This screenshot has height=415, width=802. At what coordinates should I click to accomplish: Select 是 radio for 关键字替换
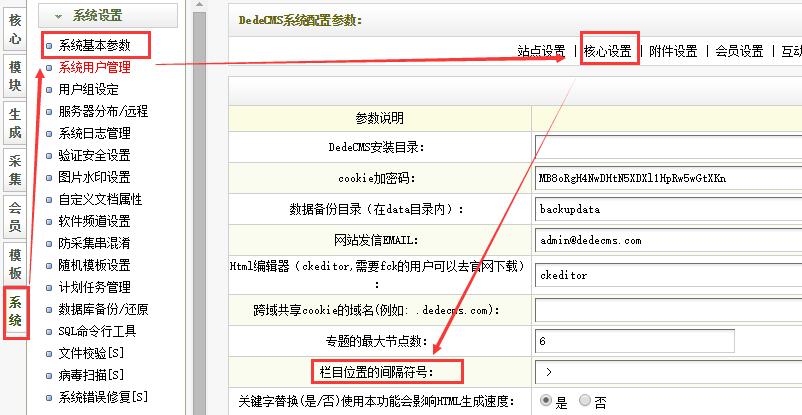546,400
